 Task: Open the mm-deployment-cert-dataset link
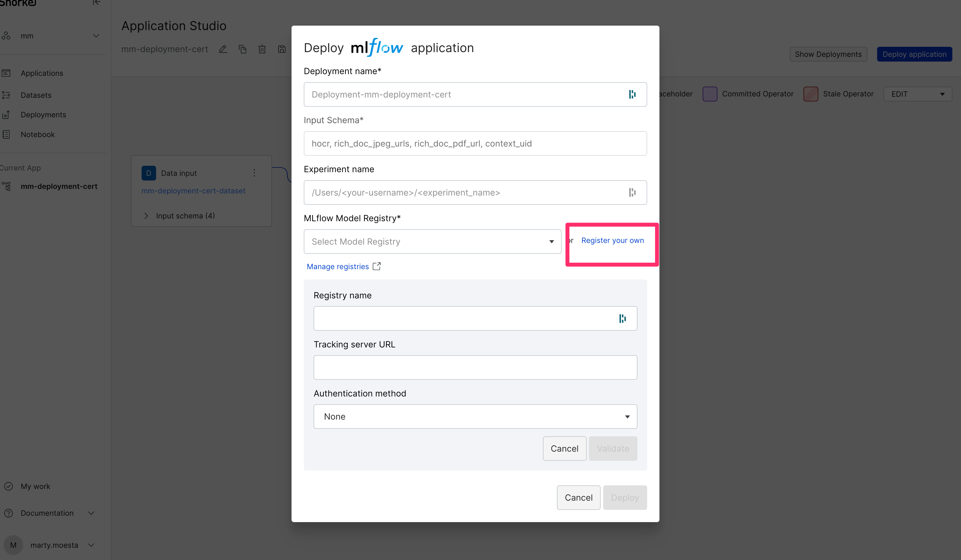[193, 191]
